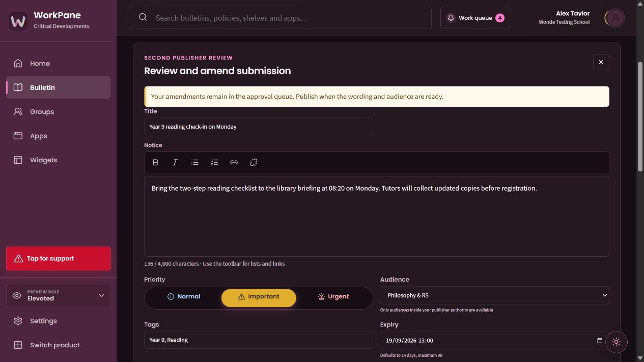Image resolution: width=644 pixels, height=362 pixels.
Task: Close the review submission panel
Action: point(601,62)
